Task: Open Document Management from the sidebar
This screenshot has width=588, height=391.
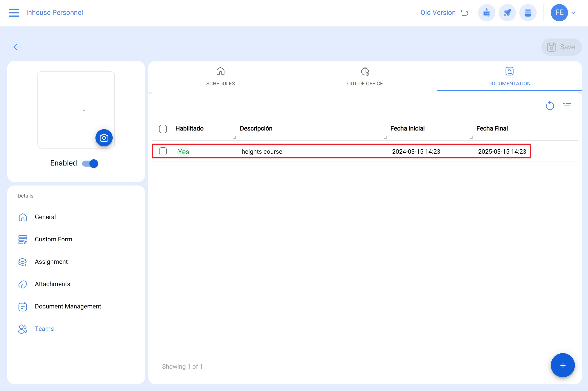Action: (68, 306)
